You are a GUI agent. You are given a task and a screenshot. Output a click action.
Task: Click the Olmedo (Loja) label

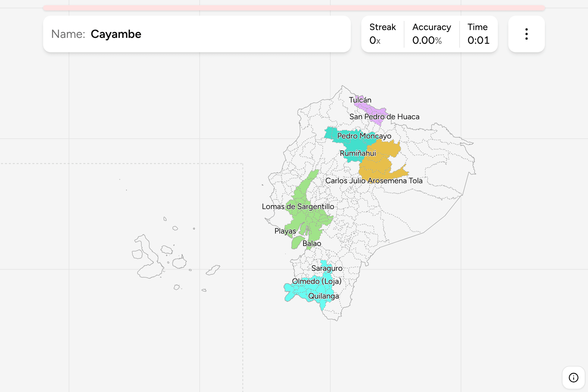[x=317, y=281]
